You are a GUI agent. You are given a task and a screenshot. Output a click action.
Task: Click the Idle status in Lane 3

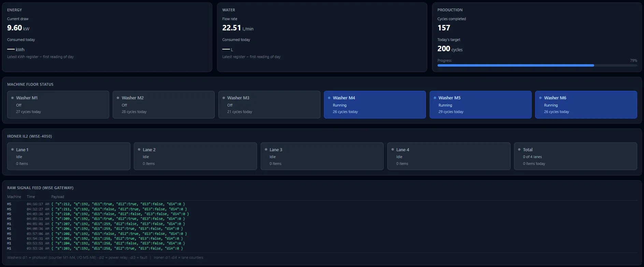pyautogui.click(x=273, y=157)
